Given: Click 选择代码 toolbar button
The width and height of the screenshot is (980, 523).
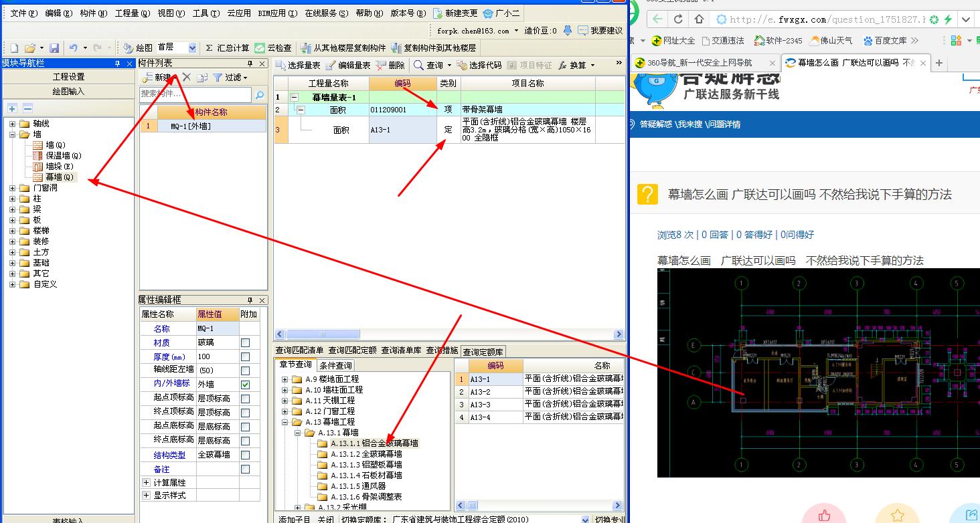Looking at the screenshot, I should click(479, 66).
